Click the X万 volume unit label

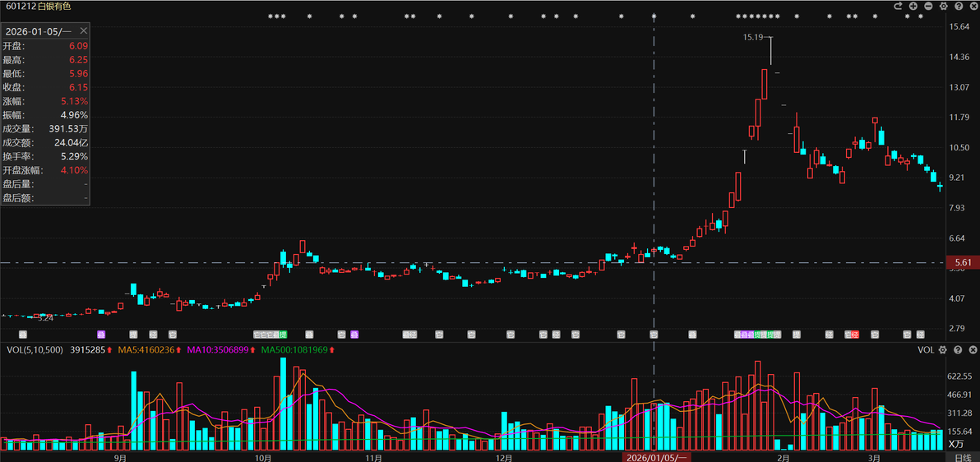[957, 444]
